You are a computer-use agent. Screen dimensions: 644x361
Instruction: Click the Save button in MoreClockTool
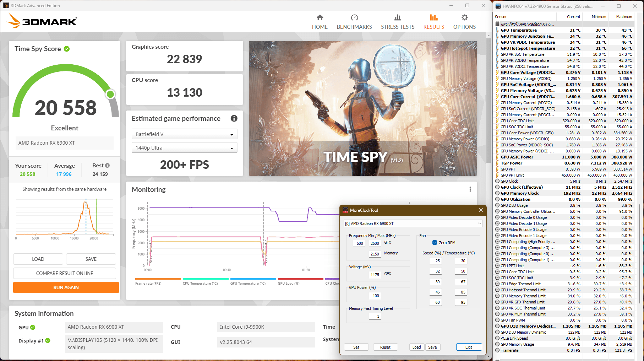pos(432,347)
